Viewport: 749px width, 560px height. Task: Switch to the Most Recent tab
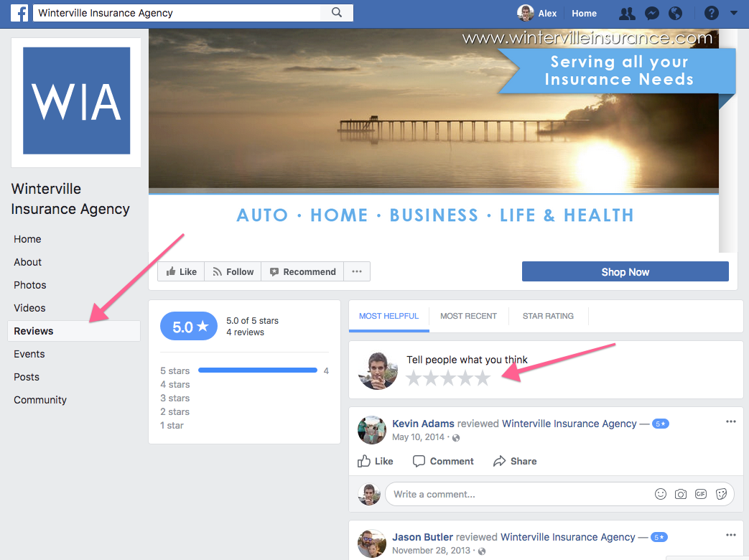coord(469,316)
